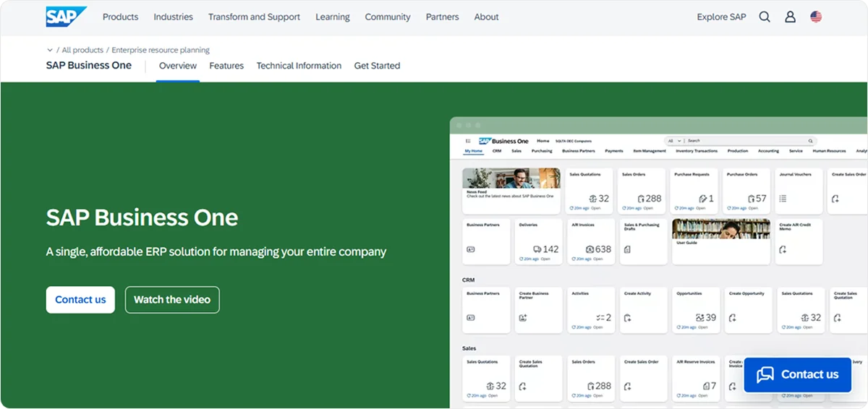Click the Sales Orders 288 tile under My Home
Screen dimensions: 868x409
pos(642,191)
